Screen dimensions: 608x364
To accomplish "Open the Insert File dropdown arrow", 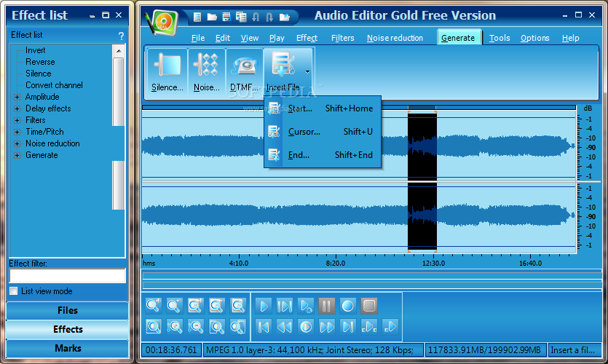I will coord(307,72).
